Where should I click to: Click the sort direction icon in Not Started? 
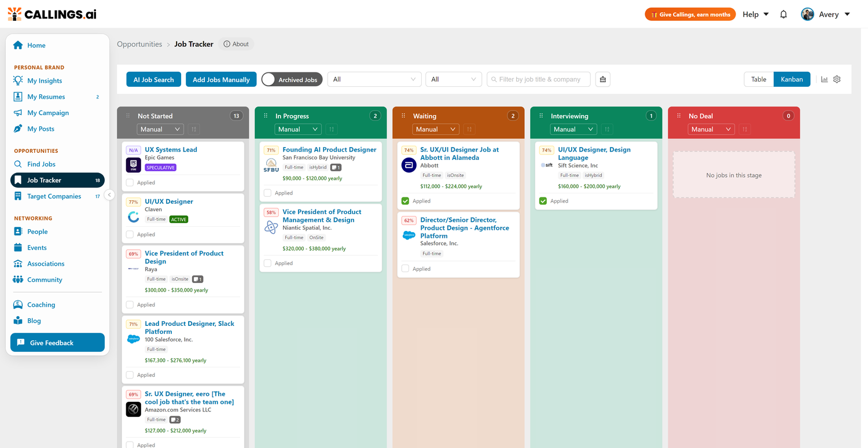(x=194, y=129)
